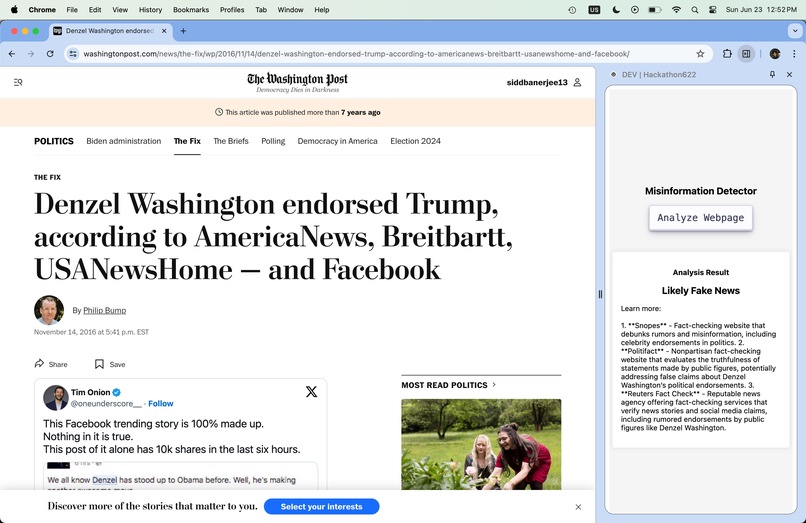The width and height of the screenshot is (806, 523).
Task: View site information icon in address bar
Action: click(x=73, y=53)
